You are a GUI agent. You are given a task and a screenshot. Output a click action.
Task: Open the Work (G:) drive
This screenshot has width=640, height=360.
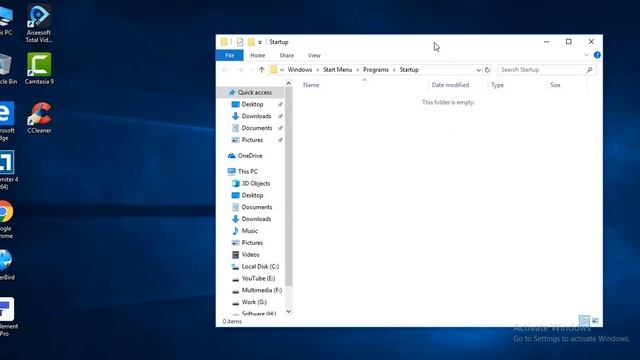[254, 302]
